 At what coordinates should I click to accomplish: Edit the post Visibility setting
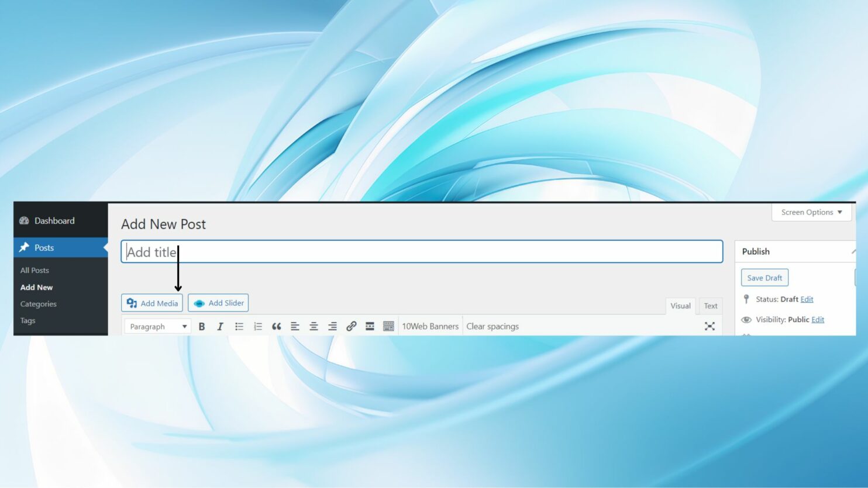[x=818, y=320]
